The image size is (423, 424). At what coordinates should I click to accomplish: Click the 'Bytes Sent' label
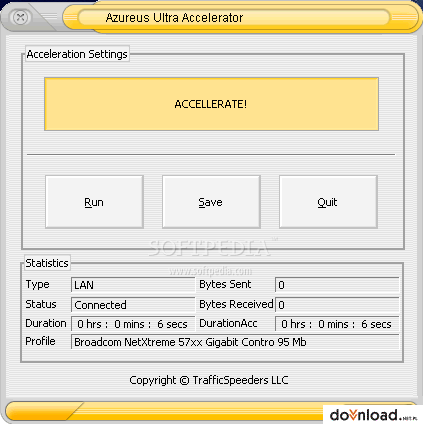point(225,284)
